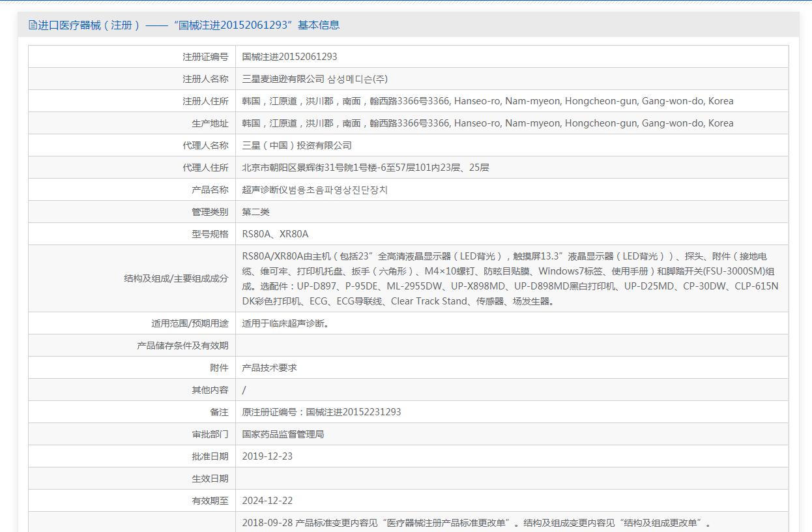
Task: Click the agent address starting with 北京市朝阳区
Action: pos(365,168)
